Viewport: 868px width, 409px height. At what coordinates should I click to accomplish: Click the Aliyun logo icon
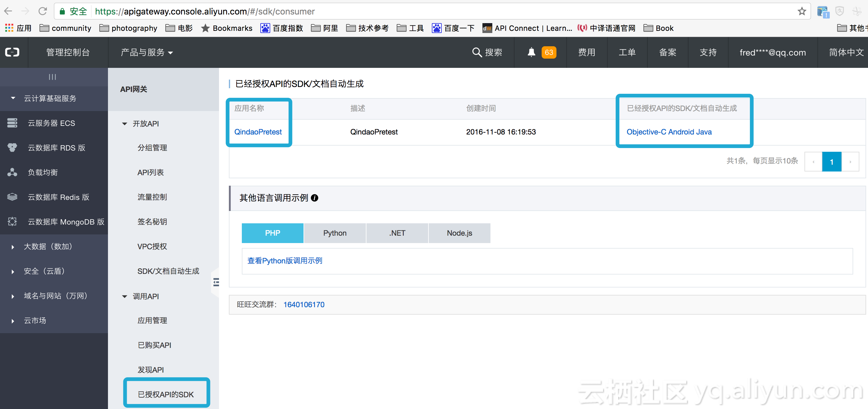click(x=12, y=52)
